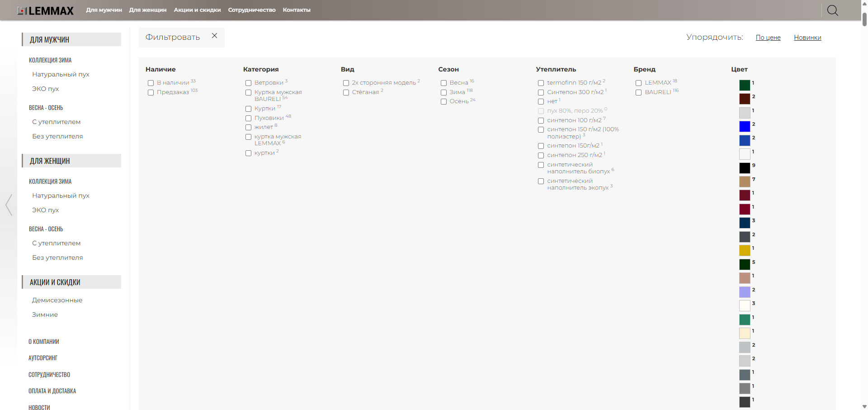Check the 'жилет' category checkbox
The image size is (868, 410).
248,127
